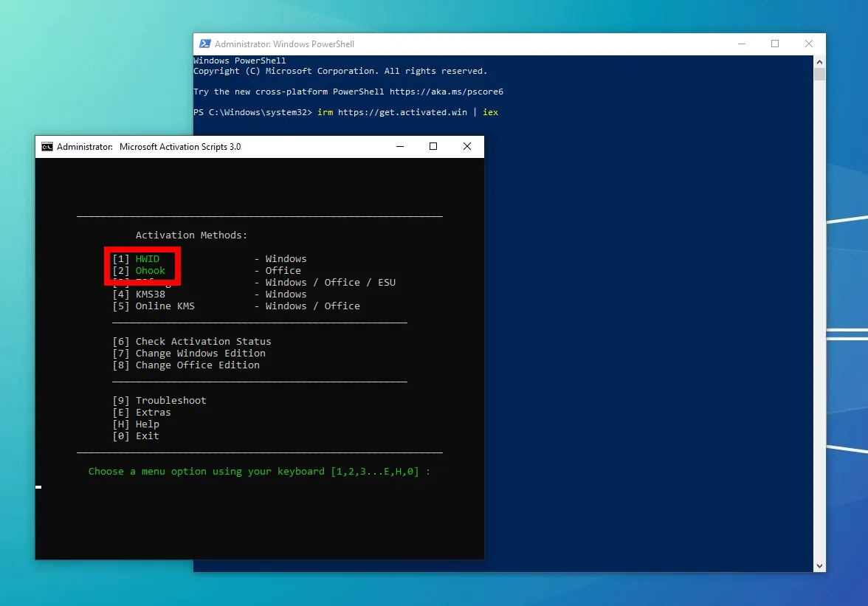868x606 pixels.
Task: Maximize the Windows PowerShell window
Action: point(775,44)
